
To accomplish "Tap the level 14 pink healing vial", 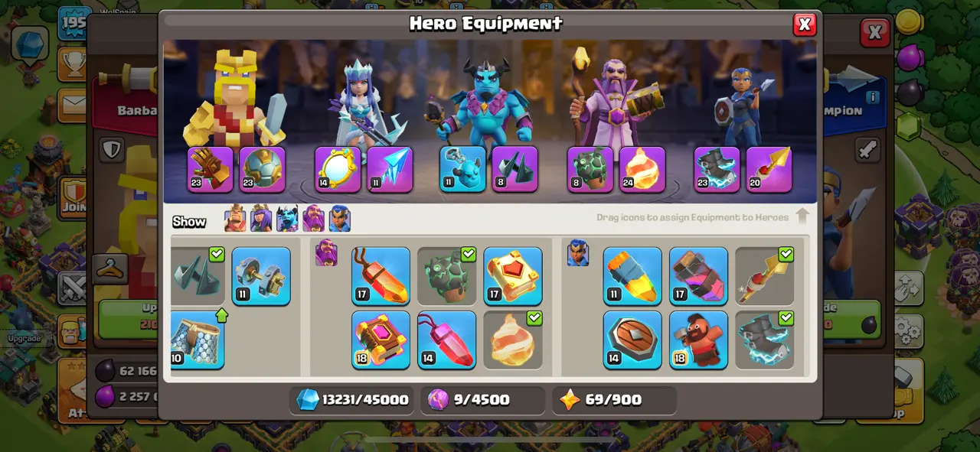I will (447, 340).
